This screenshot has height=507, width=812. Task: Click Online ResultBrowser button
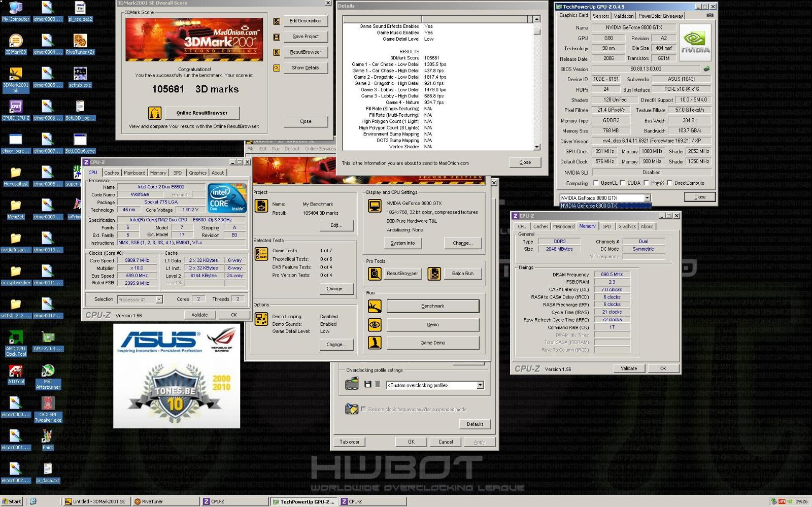click(202, 113)
